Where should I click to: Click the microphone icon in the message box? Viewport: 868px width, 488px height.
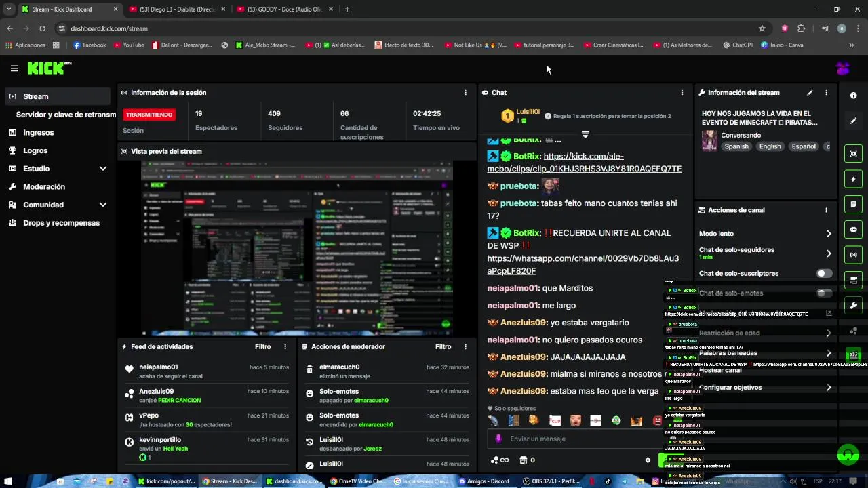(498, 439)
